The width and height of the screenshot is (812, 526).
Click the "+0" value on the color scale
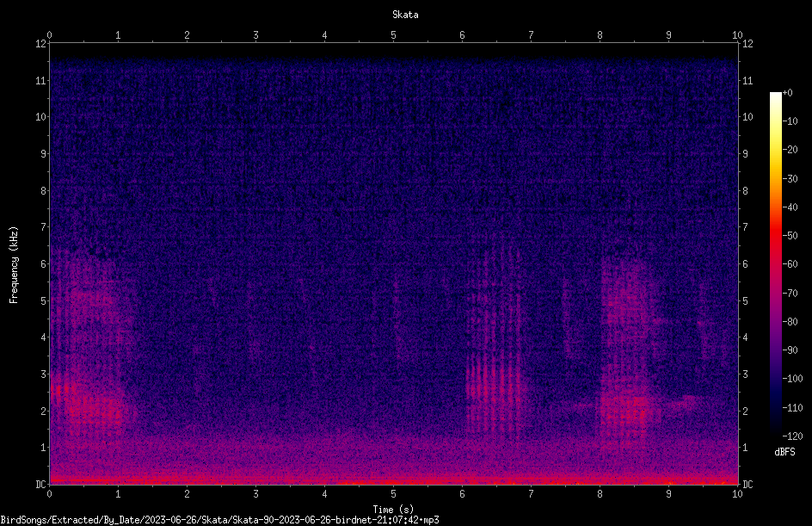coord(787,93)
